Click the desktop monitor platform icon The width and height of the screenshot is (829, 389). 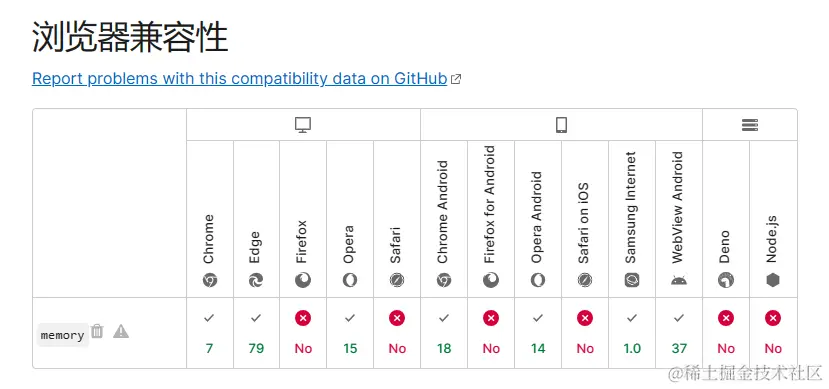click(x=303, y=125)
